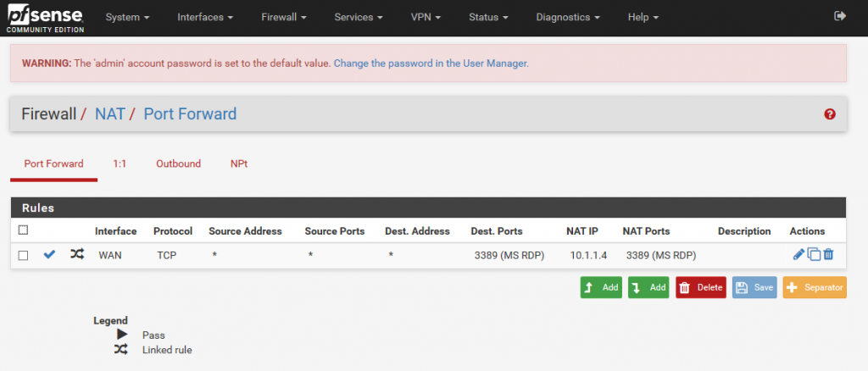Follow the Change the password link
Screen dimensions: 868x371
click(431, 64)
